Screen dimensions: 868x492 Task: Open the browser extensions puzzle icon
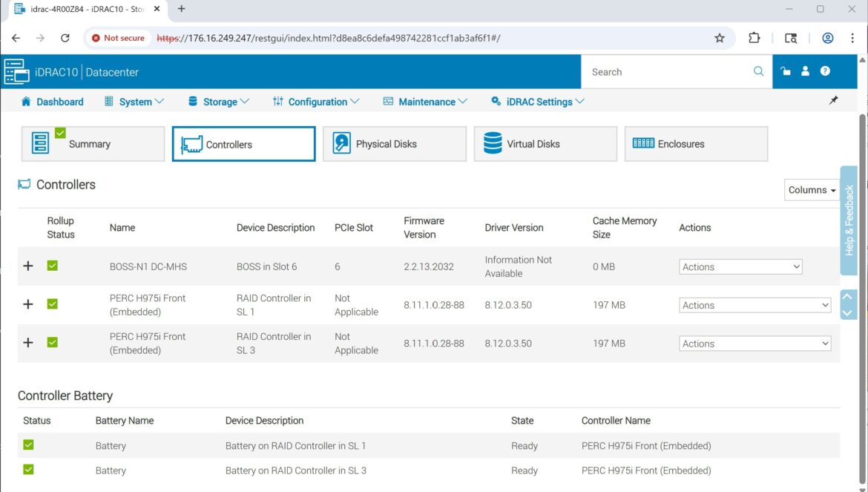(x=754, y=38)
